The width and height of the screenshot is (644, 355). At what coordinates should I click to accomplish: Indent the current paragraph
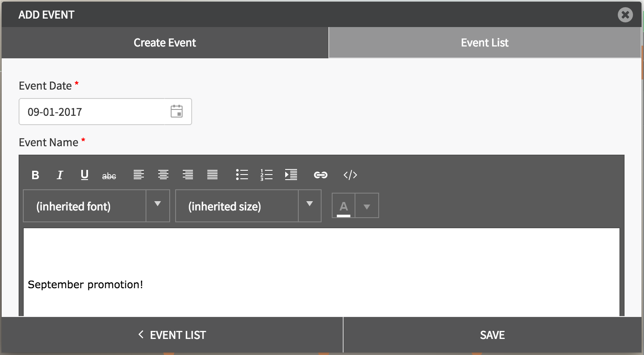click(291, 175)
